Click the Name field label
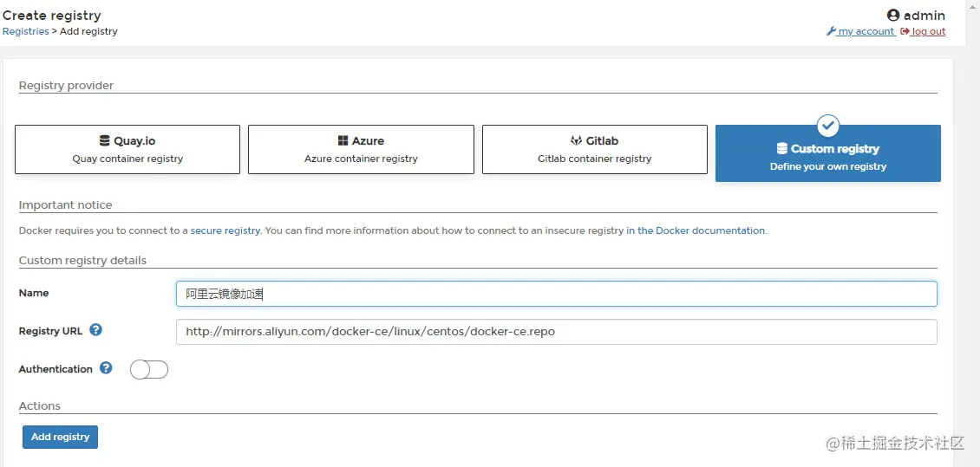This screenshot has width=980, height=467. click(34, 293)
